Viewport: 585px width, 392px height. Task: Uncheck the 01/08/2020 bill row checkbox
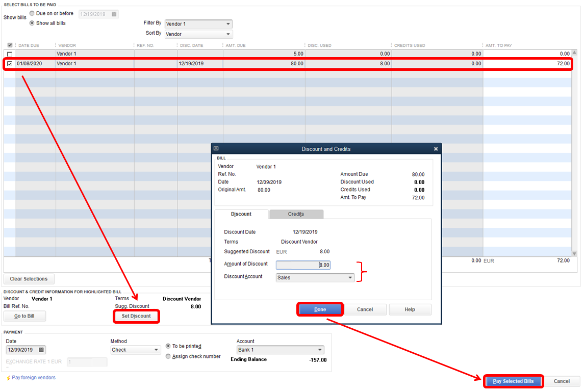(x=9, y=63)
